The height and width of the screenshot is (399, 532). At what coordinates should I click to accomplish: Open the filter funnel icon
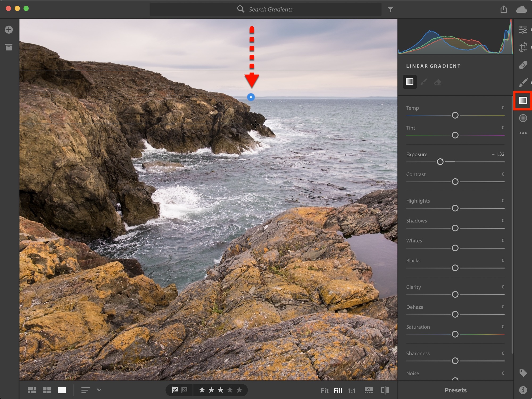[390, 9]
